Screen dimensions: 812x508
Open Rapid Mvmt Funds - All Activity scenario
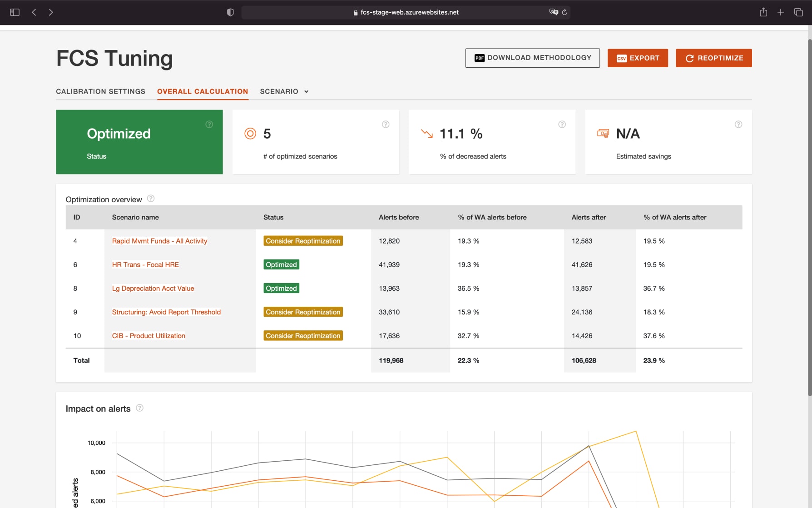[x=159, y=241]
